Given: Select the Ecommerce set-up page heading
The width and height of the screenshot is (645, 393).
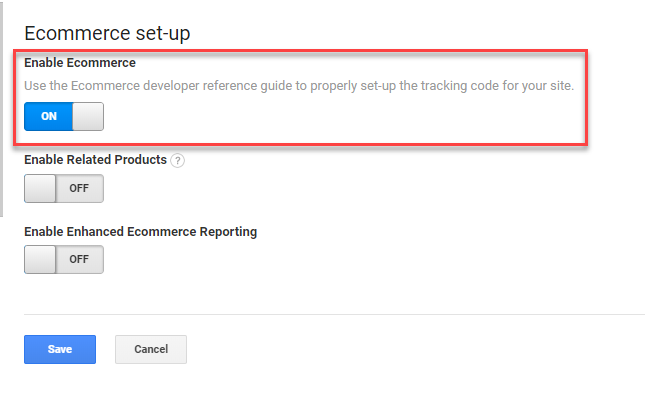Looking at the screenshot, I should tap(107, 34).
